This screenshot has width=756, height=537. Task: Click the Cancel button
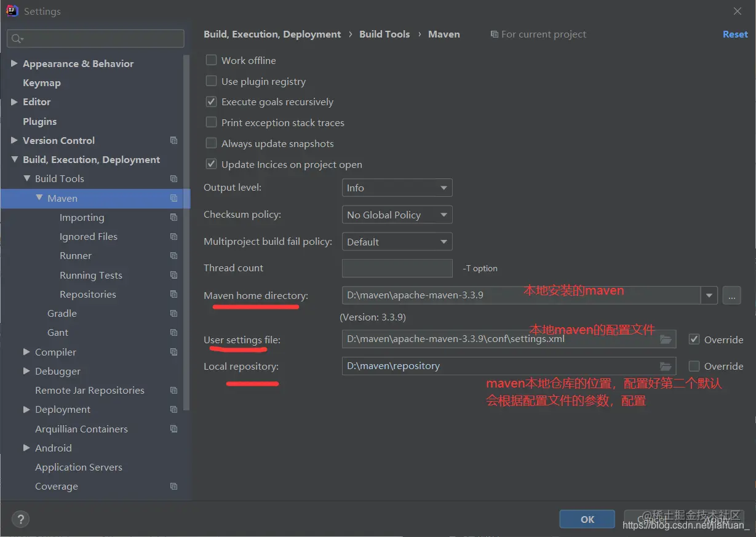(651, 519)
